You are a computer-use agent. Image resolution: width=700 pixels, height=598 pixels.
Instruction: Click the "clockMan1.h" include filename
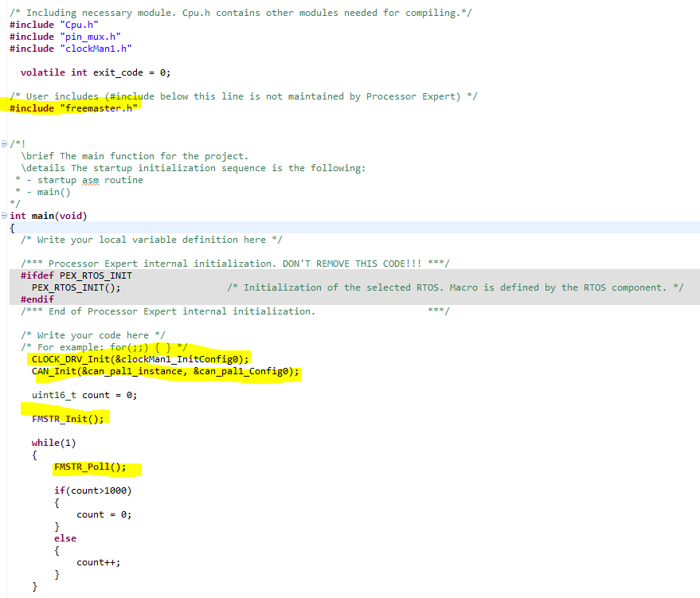(96, 48)
